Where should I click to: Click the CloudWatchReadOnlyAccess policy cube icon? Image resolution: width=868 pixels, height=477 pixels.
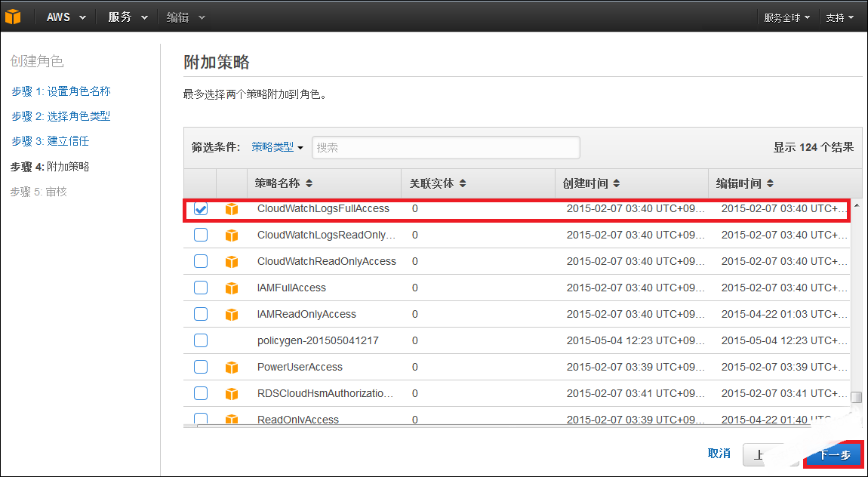tap(232, 262)
